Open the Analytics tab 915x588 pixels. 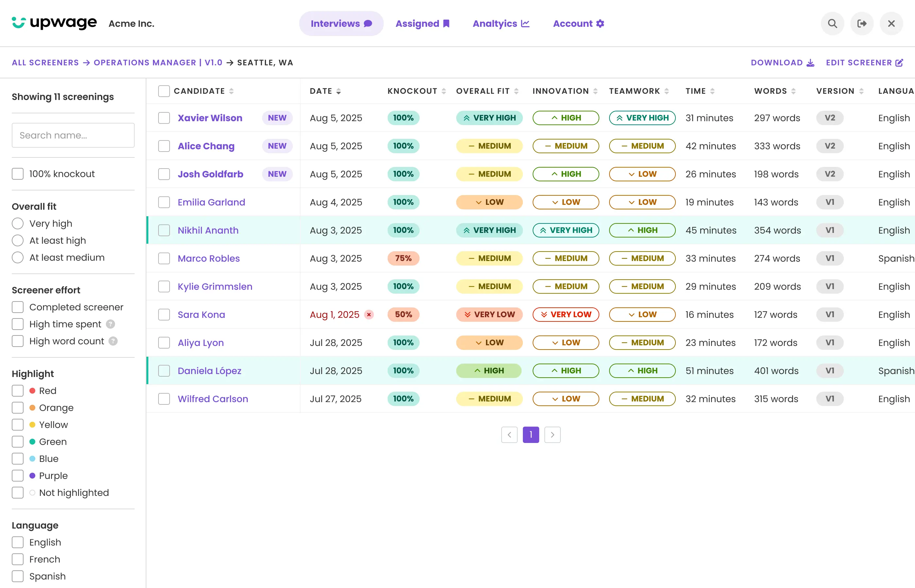pos(501,24)
